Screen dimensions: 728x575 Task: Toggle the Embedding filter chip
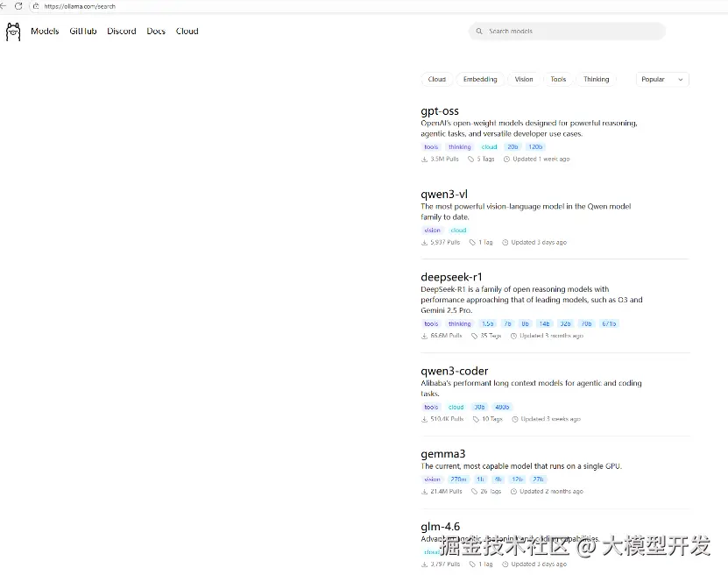click(480, 80)
